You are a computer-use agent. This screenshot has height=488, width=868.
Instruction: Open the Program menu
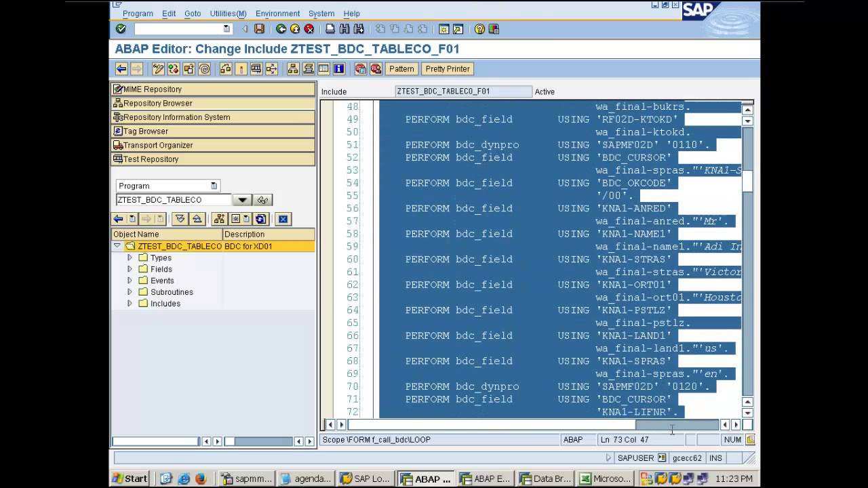point(138,14)
